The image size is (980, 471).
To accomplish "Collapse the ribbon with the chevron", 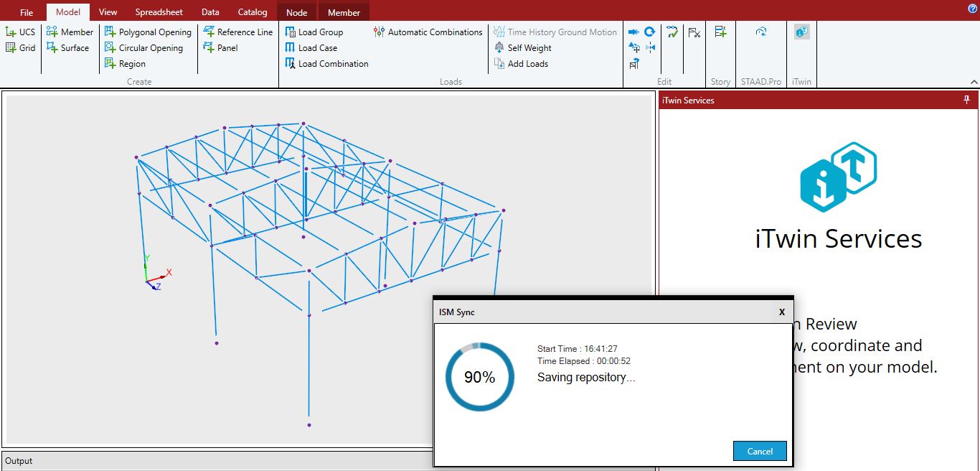I will coord(974,82).
